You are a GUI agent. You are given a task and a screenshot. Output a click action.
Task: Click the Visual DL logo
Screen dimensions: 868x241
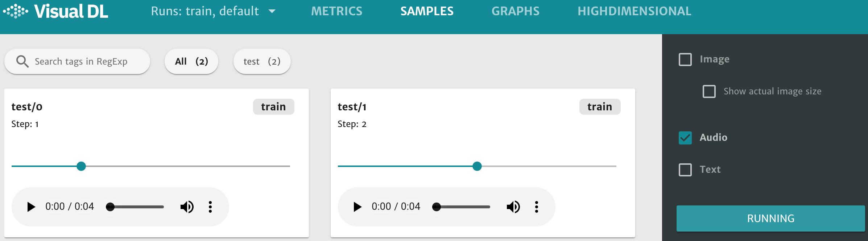(56, 11)
